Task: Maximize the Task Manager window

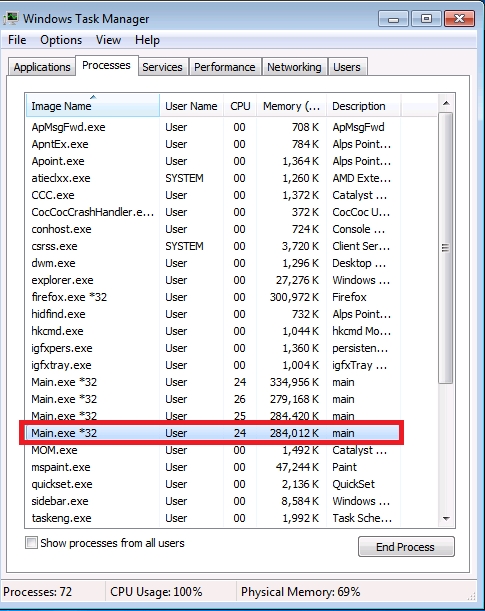Action: (426, 18)
